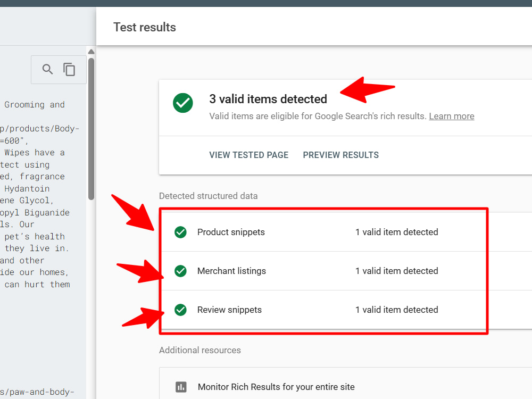The height and width of the screenshot is (399, 532).
Task: Open PREVIEW RESULTS
Action: click(x=340, y=155)
